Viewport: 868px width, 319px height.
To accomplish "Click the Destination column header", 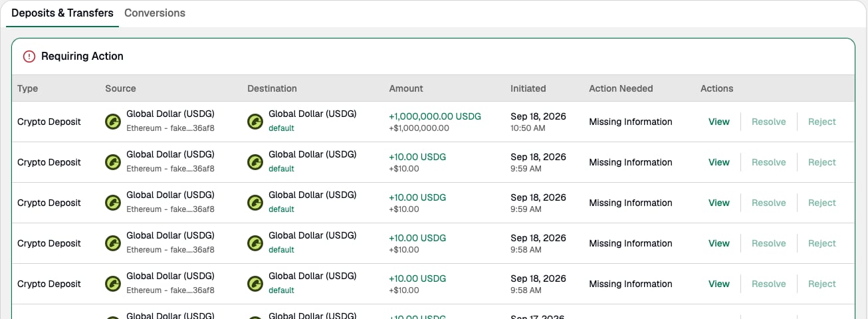I will (x=272, y=88).
